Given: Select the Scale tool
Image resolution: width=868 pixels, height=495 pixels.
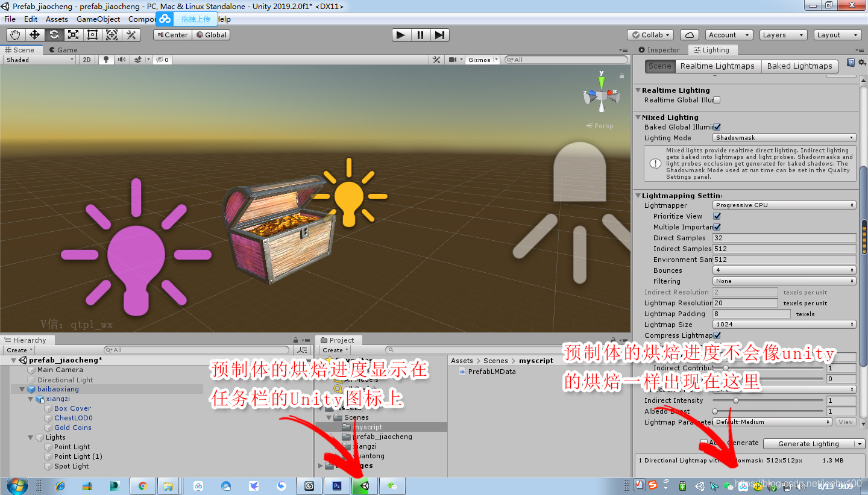Looking at the screenshot, I should [74, 35].
